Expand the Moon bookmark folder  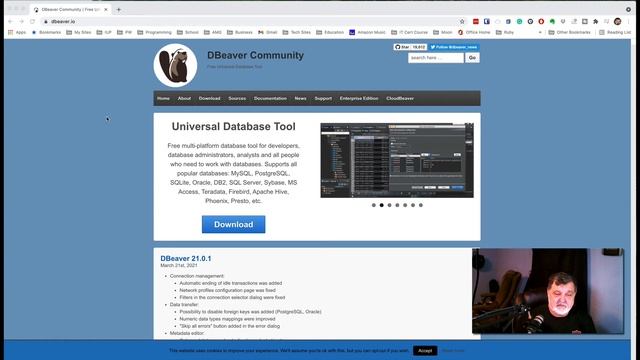tap(443, 32)
